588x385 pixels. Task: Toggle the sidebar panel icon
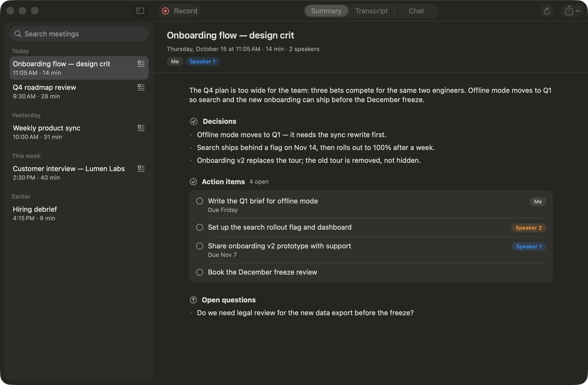coord(140,11)
